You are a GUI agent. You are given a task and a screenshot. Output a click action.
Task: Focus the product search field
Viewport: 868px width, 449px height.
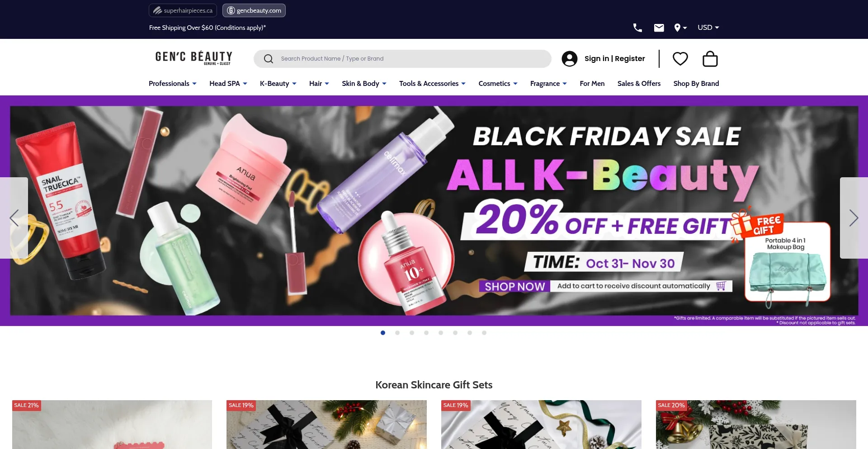point(402,59)
